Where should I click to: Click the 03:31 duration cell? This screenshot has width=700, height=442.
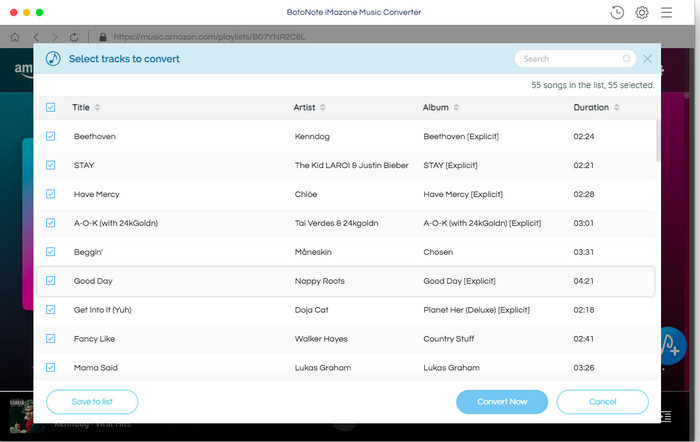[583, 252]
